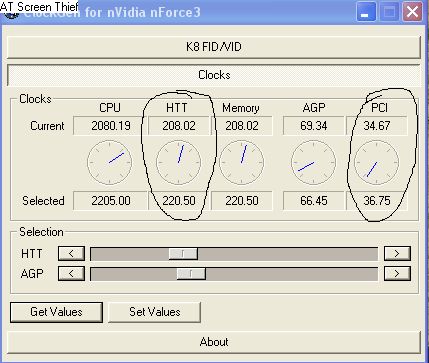
Task: Click the PCI clock dial gauge
Action: [x=376, y=162]
